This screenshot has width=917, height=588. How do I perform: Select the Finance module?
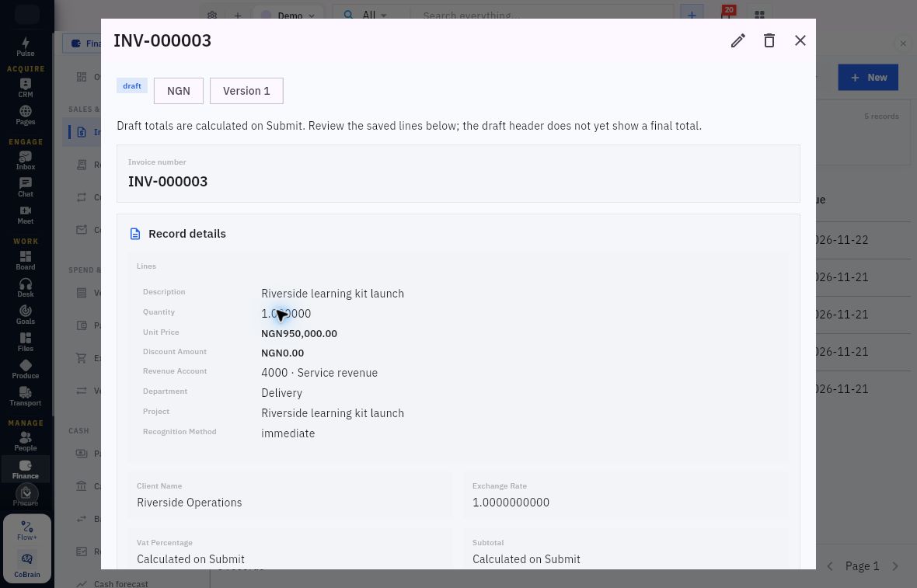(25, 469)
